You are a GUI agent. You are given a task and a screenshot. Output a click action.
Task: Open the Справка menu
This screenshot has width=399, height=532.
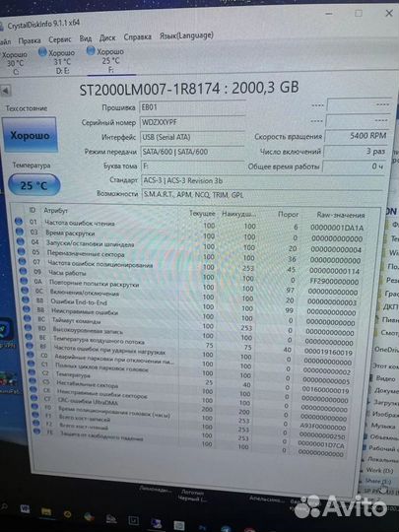pos(137,36)
